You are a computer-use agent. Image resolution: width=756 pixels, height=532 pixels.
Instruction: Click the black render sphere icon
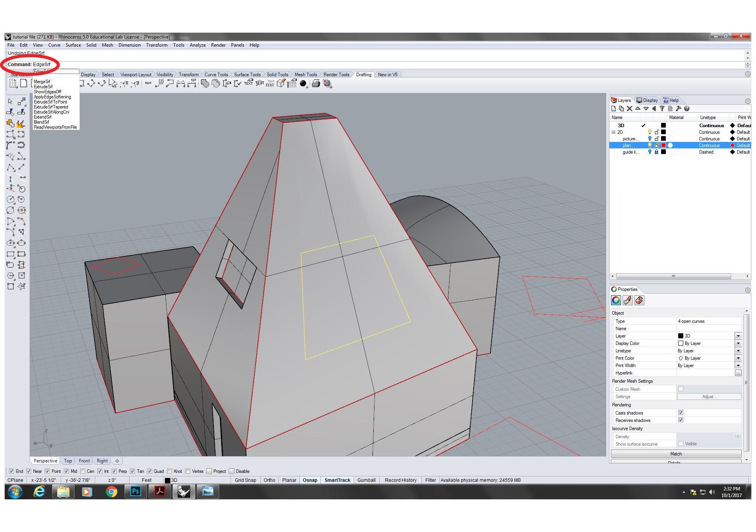303,83
